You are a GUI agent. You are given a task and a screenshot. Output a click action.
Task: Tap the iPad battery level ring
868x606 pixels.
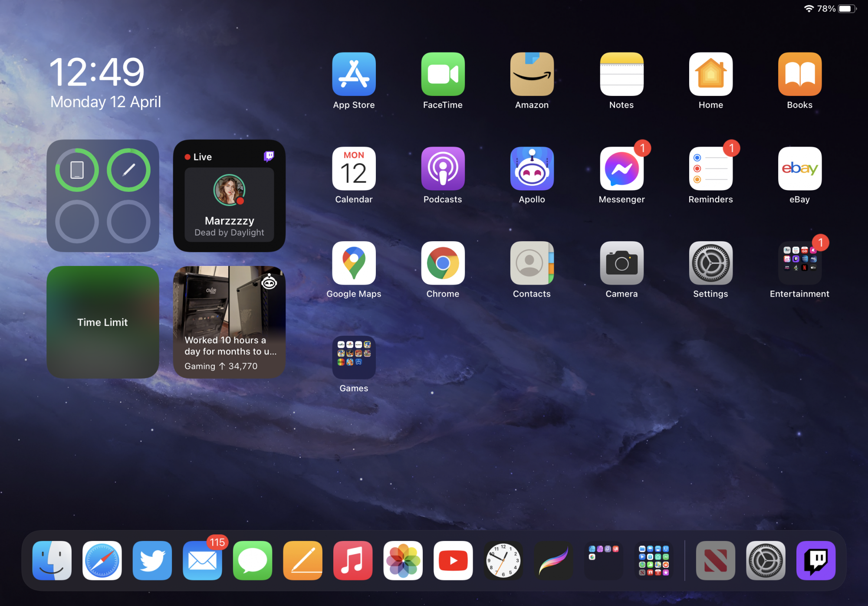[77, 170]
